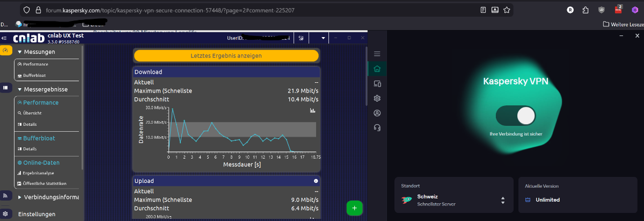Image resolution: width=644 pixels, height=221 pixels.
Task: Click the cnlab logo
Action: coord(29,38)
